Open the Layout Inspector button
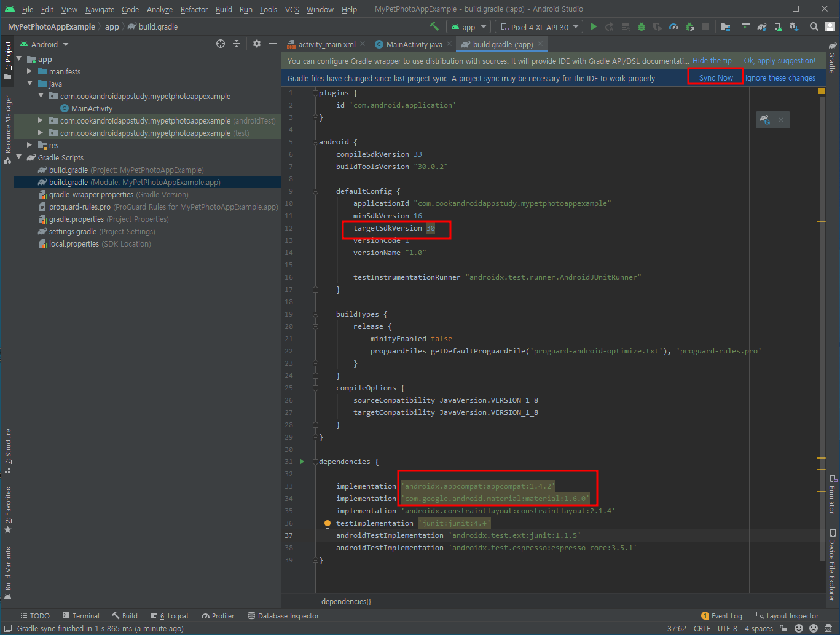This screenshot has height=635, width=840. point(787,615)
